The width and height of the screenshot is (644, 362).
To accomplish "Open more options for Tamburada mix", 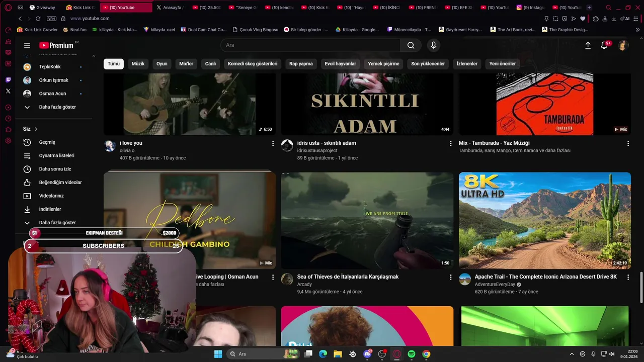I will tap(628, 144).
